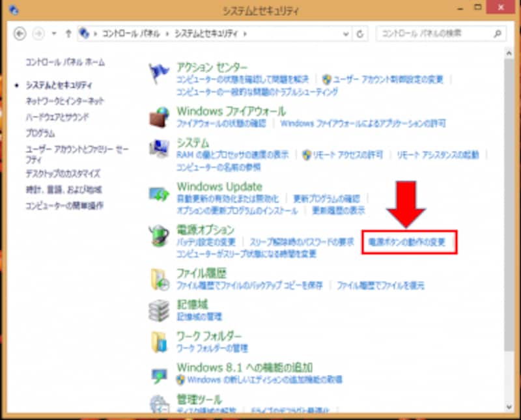
Task: Click the search magnifier icon
Action: point(498,34)
